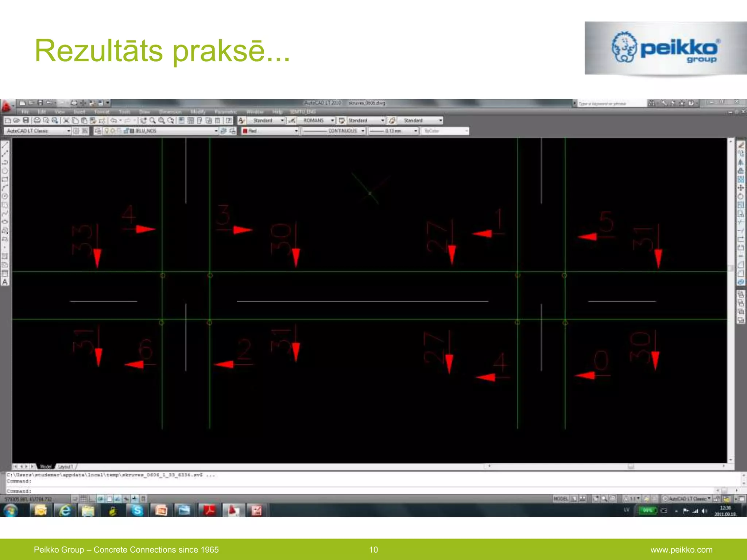Image resolution: width=747 pixels, height=560 pixels.
Task: Click the Undo arrow icon
Action: [x=114, y=120]
